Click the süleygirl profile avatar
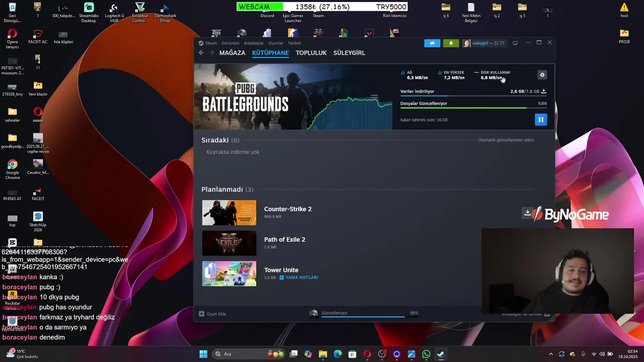This screenshot has height=362, width=644. point(466,43)
